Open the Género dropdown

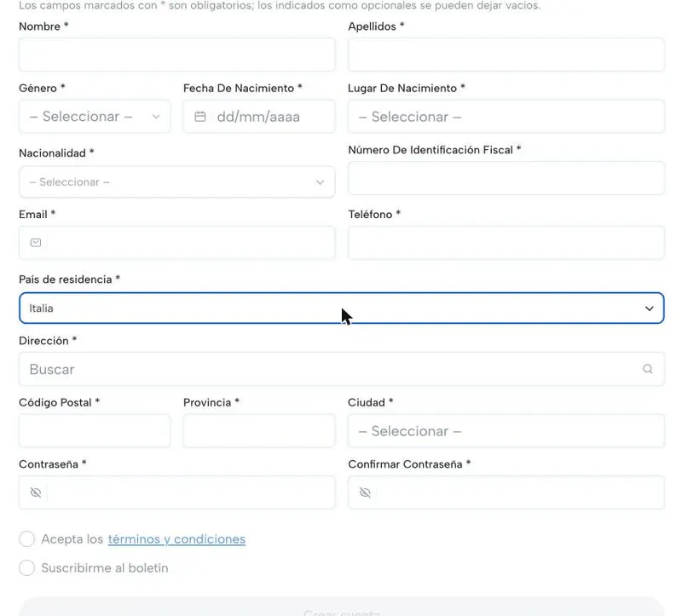click(95, 117)
